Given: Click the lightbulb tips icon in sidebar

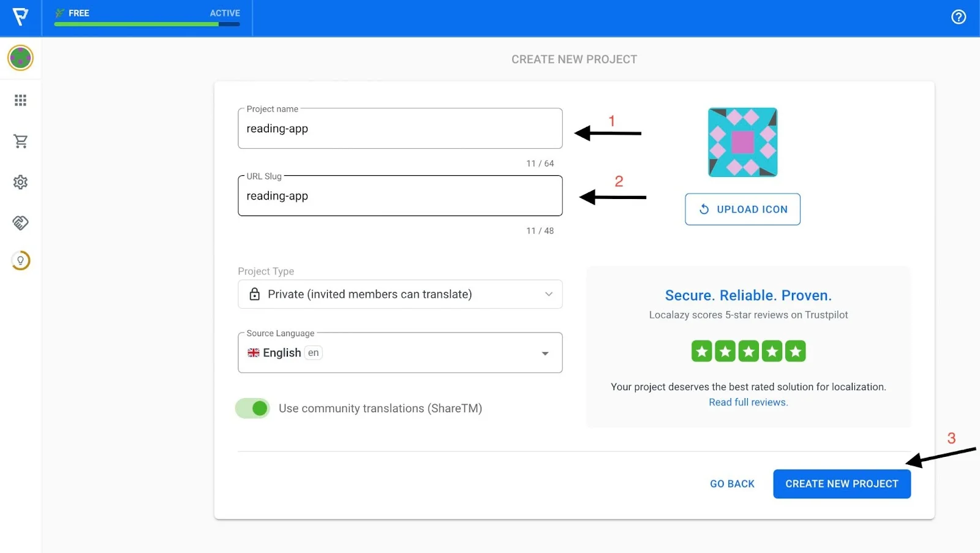Looking at the screenshot, I should click(20, 261).
